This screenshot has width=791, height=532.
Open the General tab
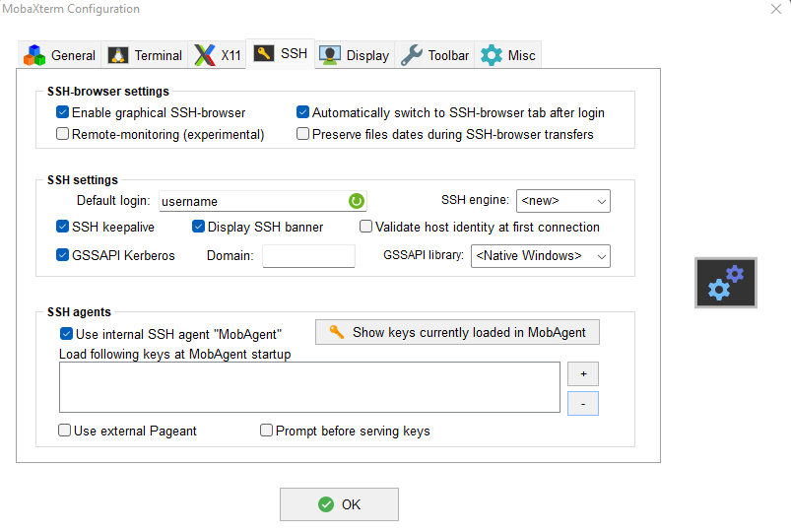[59, 55]
